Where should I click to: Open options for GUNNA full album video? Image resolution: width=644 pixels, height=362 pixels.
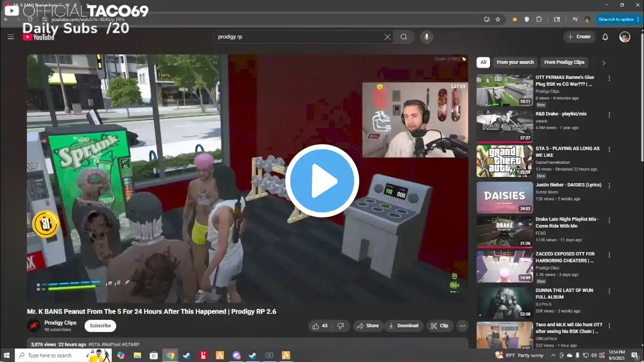point(609,291)
